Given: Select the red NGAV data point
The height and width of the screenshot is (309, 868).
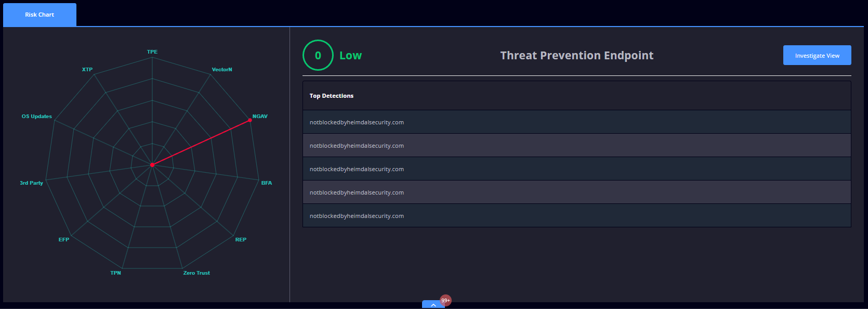Looking at the screenshot, I should coord(250,120).
